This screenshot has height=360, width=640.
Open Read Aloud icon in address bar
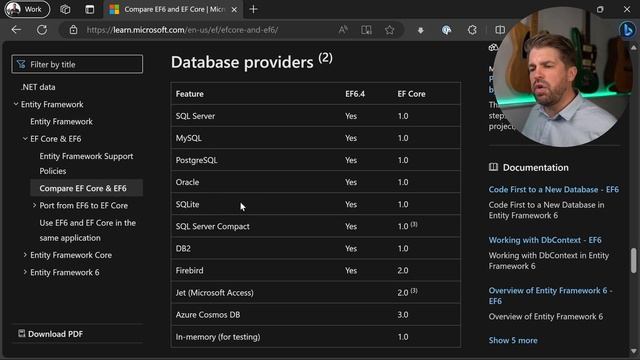[343, 30]
